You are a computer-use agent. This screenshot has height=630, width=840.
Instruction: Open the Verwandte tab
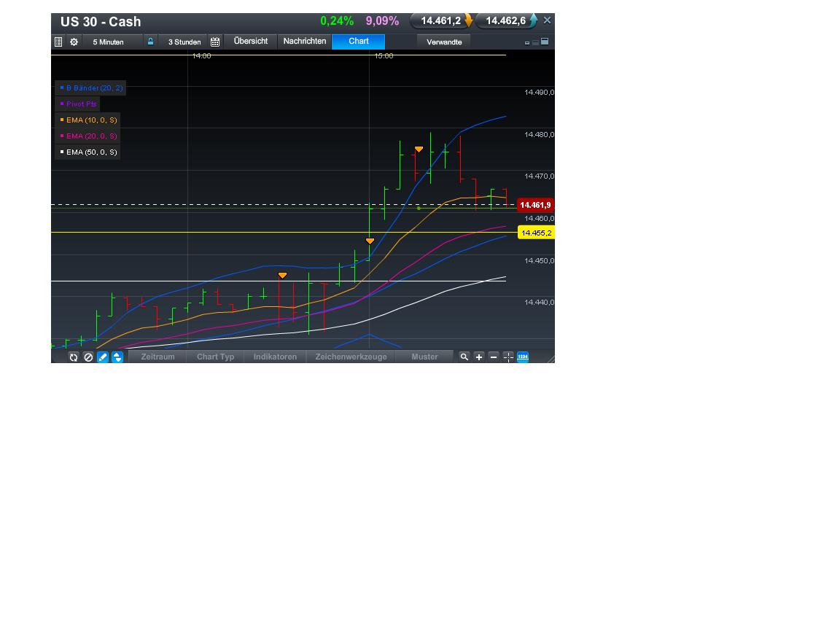(444, 42)
